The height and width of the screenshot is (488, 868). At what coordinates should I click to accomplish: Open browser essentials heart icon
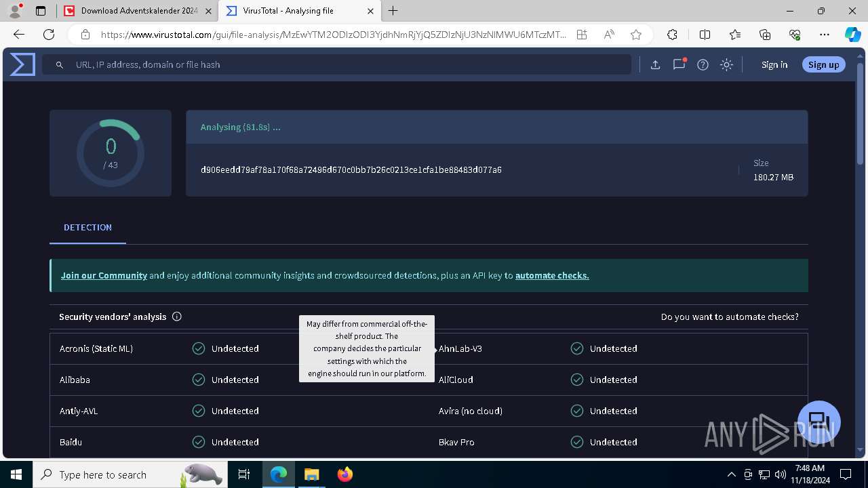[795, 35]
